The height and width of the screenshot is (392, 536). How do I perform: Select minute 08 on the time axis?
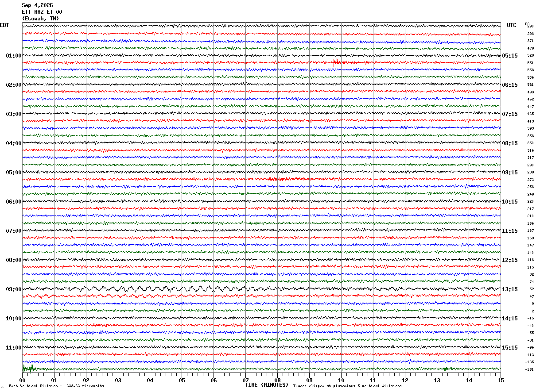(x=277, y=380)
